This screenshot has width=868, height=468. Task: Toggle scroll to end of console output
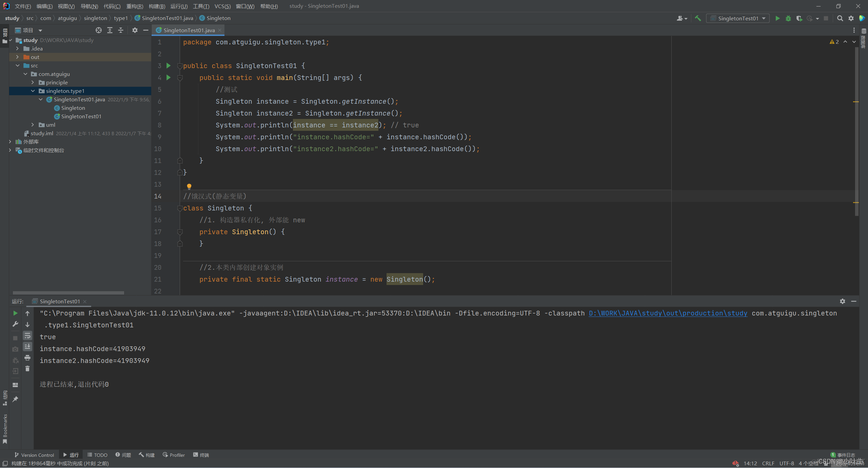pos(27,346)
